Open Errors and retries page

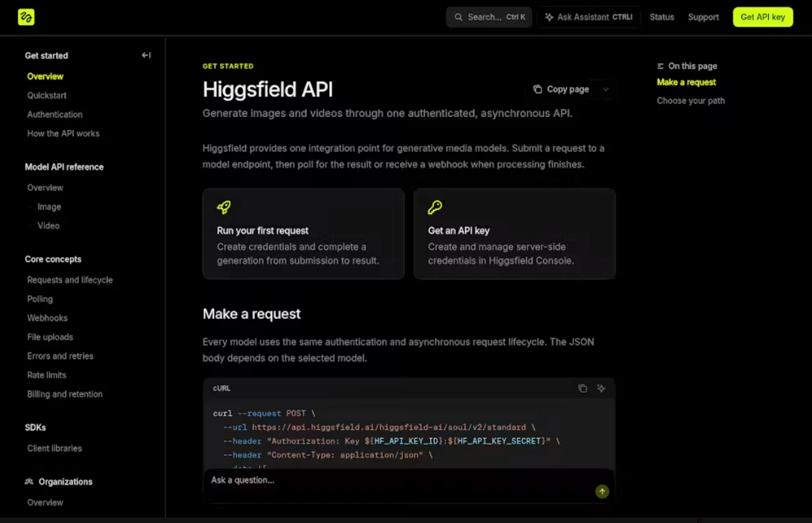coord(60,356)
